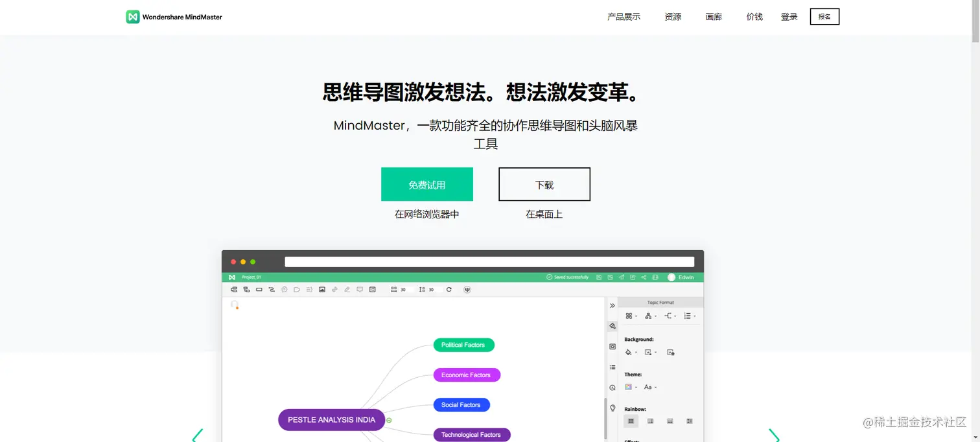980x442 pixels.
Task: Select the floating topic rectangle icon
Action: pyautogui.click(x=259, y=290)
